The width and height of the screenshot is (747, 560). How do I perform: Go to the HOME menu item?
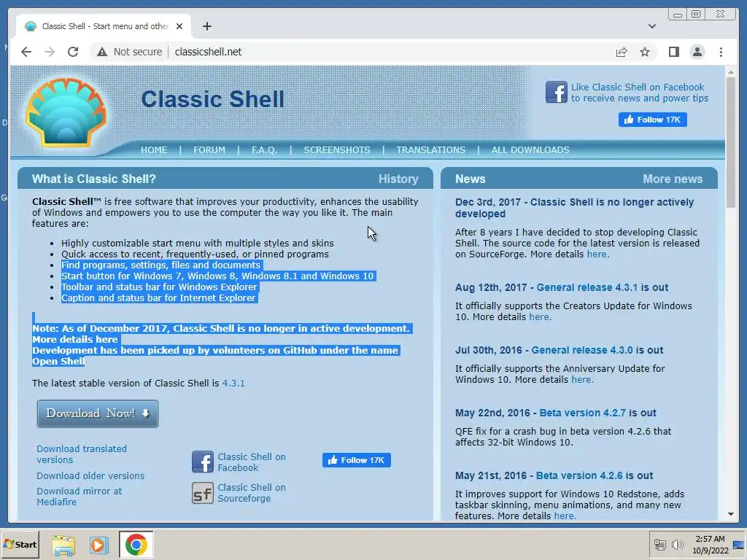click(154, 150)
